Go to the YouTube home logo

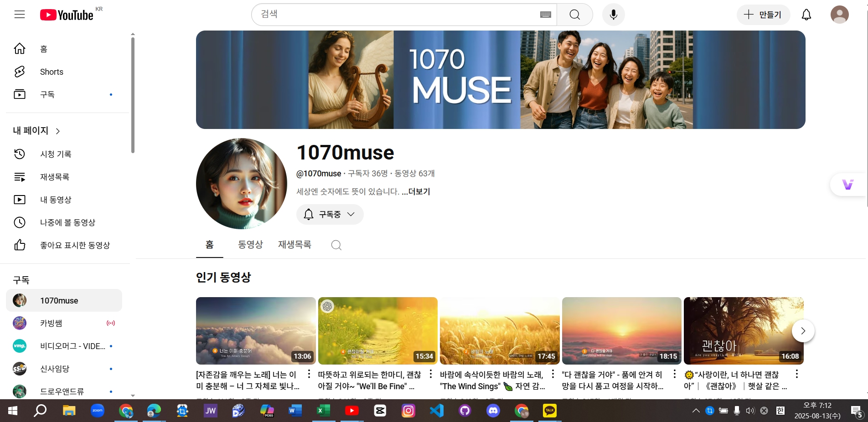[67, 15]
